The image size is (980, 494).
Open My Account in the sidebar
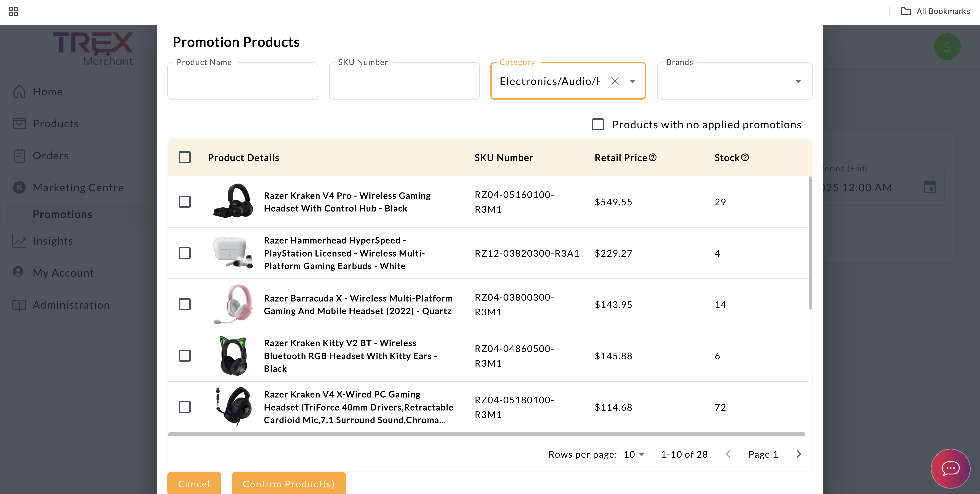(x=63, y=273)
